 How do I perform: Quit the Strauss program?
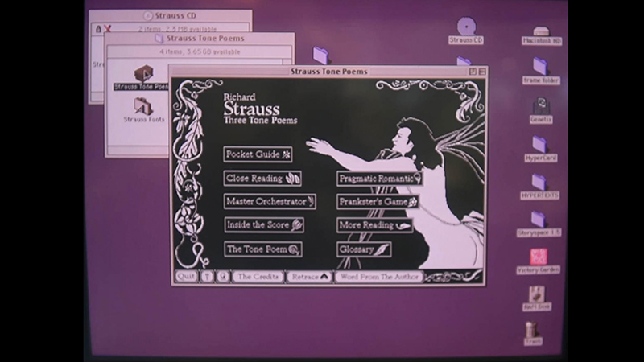click(x=186, y=276)
